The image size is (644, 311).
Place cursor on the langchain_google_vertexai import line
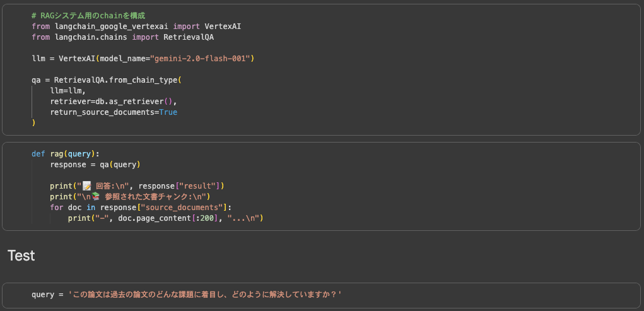136,26
